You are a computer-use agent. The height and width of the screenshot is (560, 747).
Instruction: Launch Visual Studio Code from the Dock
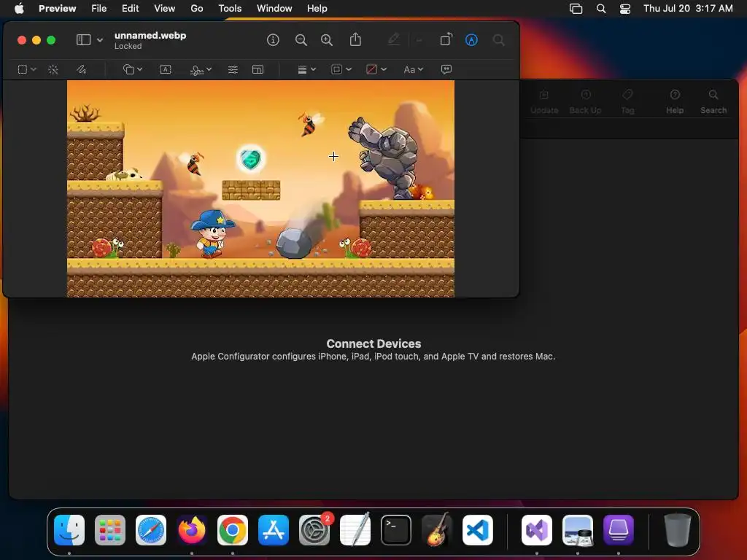click(477, 530)
